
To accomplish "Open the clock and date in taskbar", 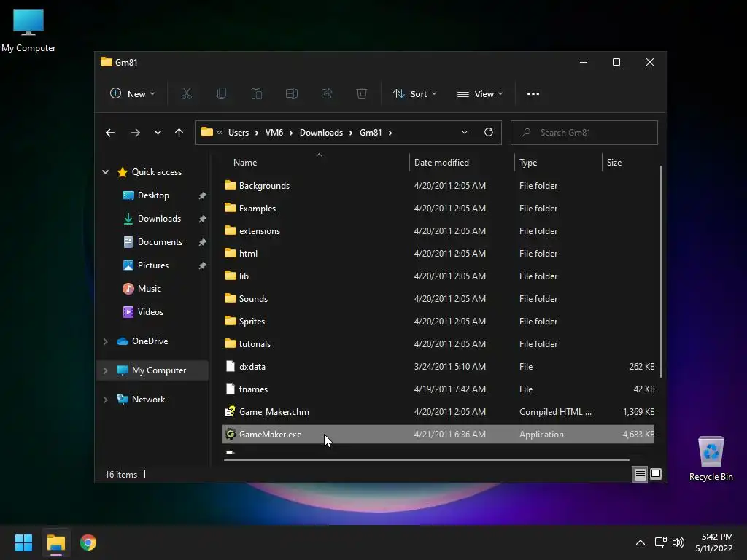I will coord(713,542).
